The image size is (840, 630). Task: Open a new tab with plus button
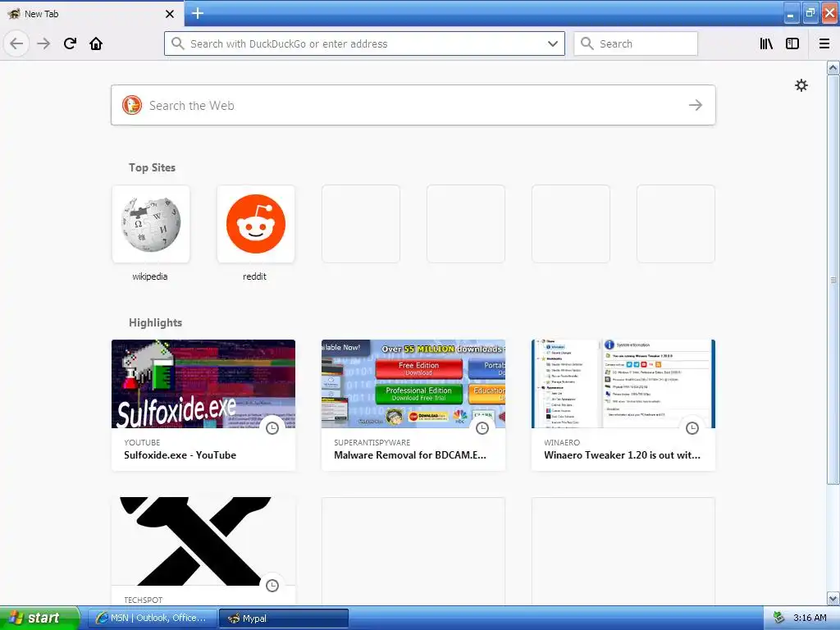(198, 13)
